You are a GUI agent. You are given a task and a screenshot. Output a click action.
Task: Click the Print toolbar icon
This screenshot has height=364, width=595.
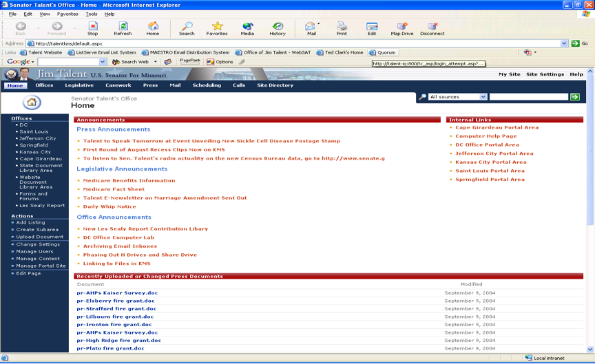click(342, 28)
